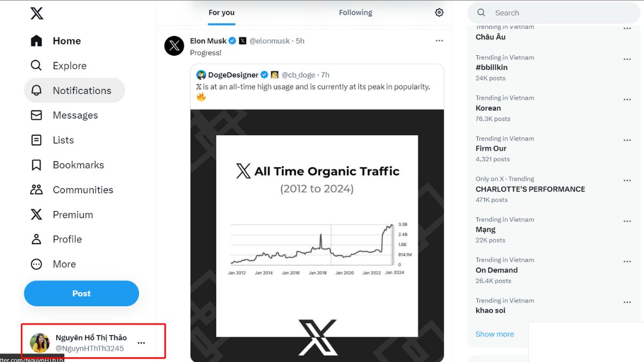Screen dimensions: 644x362
Task: Click the X logo in sidebar
Action: click(36, 13)
